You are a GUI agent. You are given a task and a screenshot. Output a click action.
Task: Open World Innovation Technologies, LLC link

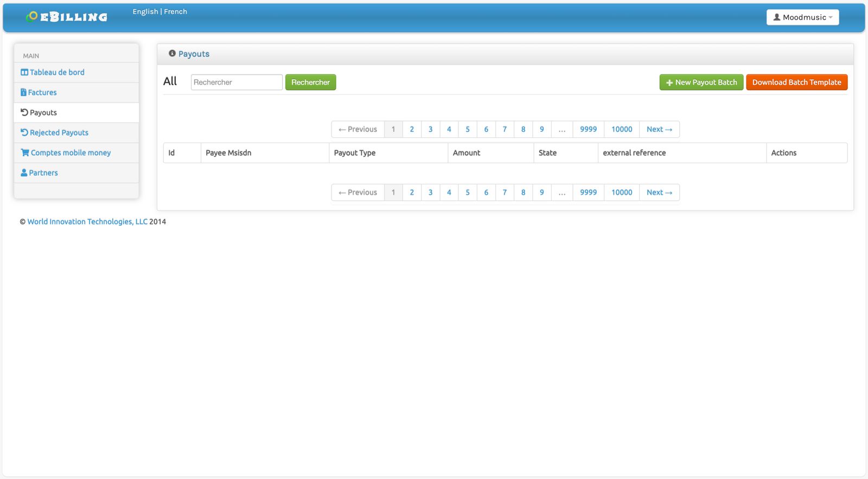click(x=87, y=221)
